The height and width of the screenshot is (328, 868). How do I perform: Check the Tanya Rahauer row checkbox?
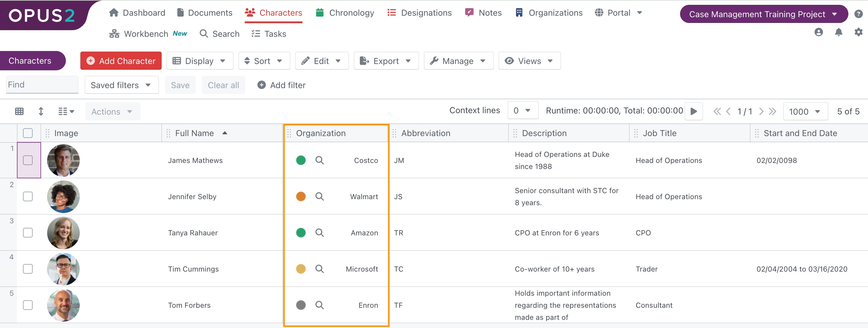[x=28, y=232]
